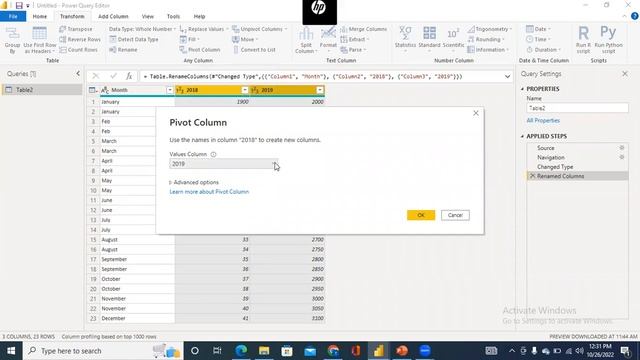Select the Table2 query
The image size is (640, 360).
point(42,90)
